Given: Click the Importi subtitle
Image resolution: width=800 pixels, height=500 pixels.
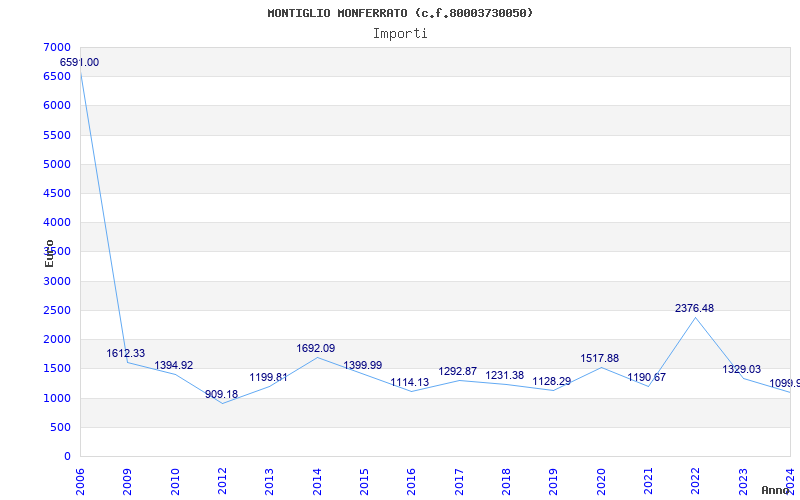Looking at the screenshot, I should coord(400,33).
